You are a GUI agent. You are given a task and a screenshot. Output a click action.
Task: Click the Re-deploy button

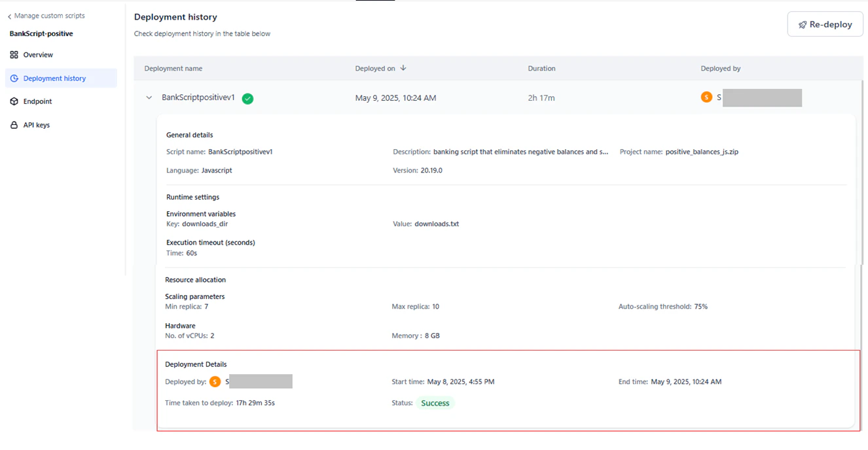[x=825, y=24]
